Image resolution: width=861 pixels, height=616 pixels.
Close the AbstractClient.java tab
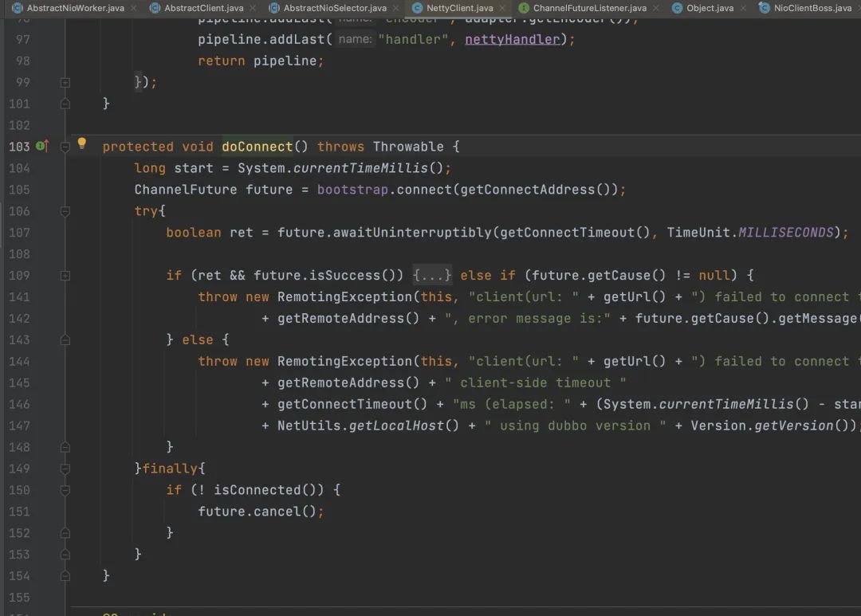[x=253, y=8]
